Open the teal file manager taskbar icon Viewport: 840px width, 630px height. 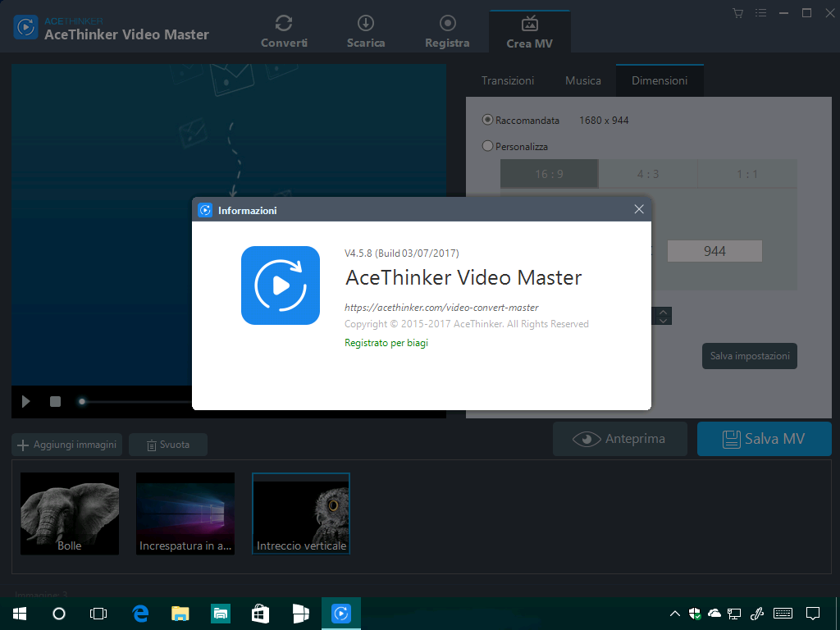click(220, 614)
